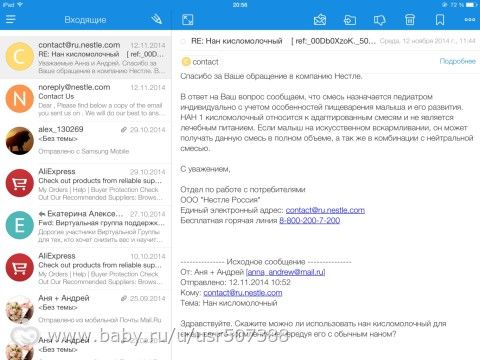480x360 pixels.
Task: Tap alex_130269 lion avatar
Action: tap(20, 141)
